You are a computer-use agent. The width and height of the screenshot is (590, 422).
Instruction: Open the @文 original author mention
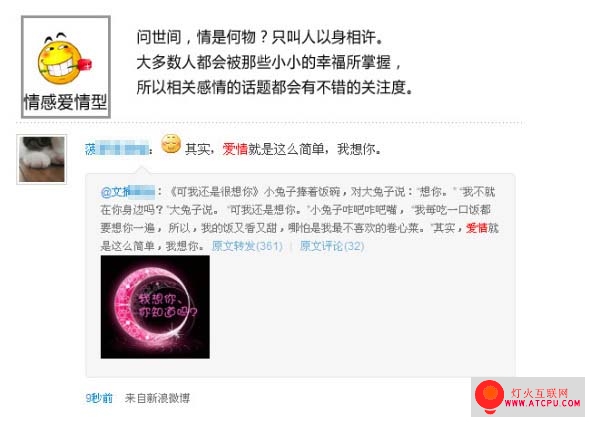(x=128, y=192)
